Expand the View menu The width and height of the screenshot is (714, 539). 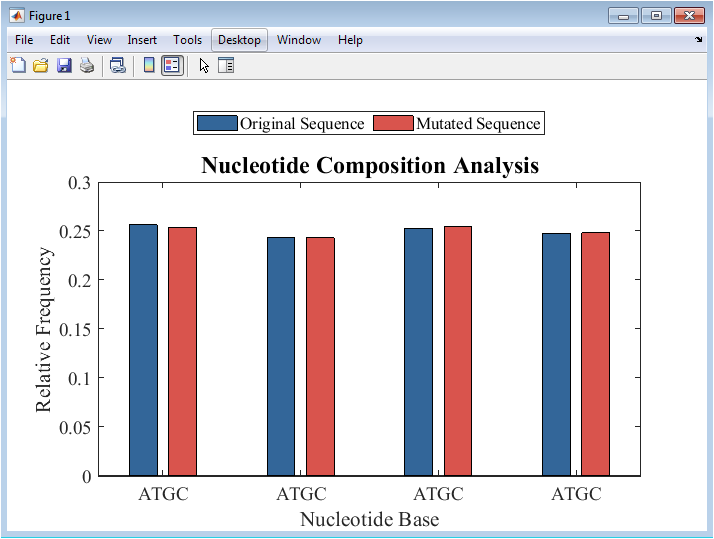(x=99, y=40)
